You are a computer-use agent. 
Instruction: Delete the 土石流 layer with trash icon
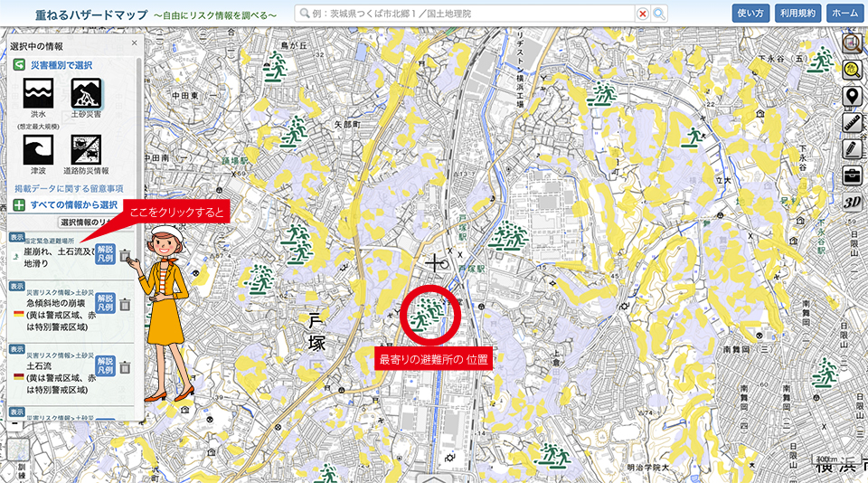pyautogui.click(x=125, y=367)
